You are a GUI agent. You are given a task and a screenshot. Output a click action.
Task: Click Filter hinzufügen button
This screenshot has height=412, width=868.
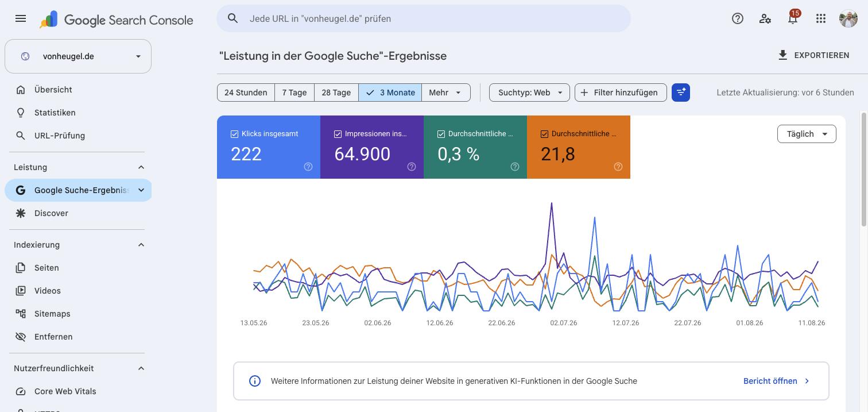tap(621, 93)
